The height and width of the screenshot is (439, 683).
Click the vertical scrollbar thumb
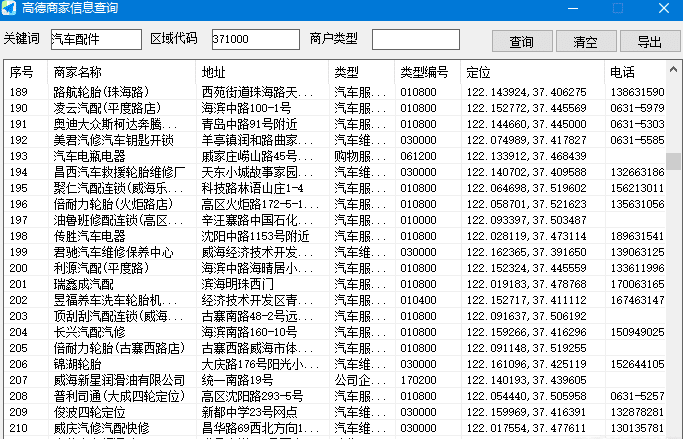pyautogui.click(x=673, y=161)
